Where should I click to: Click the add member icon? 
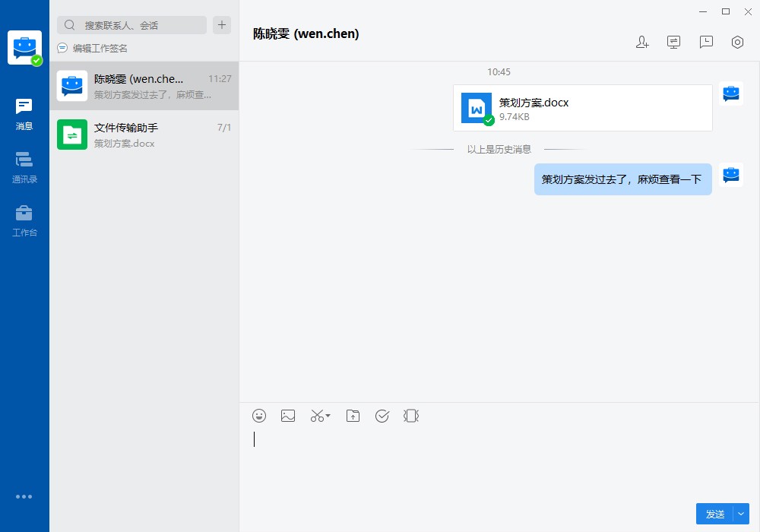point(642,43)
